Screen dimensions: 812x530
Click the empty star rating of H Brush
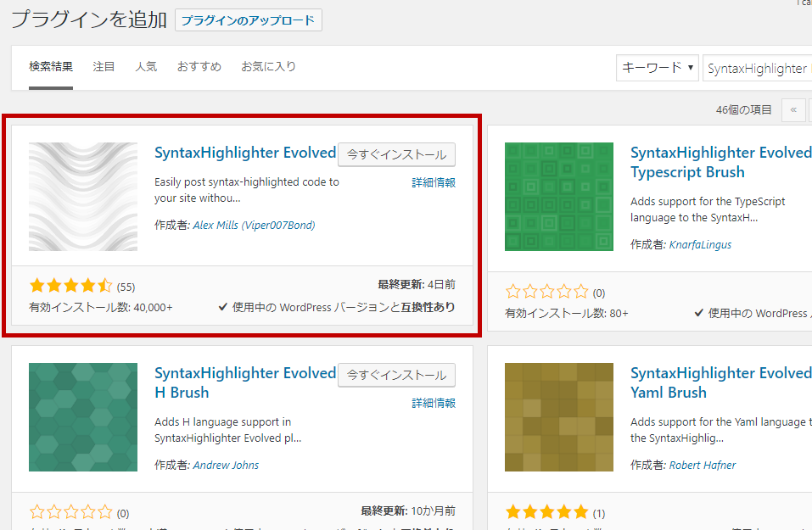(x=71, y=512)
